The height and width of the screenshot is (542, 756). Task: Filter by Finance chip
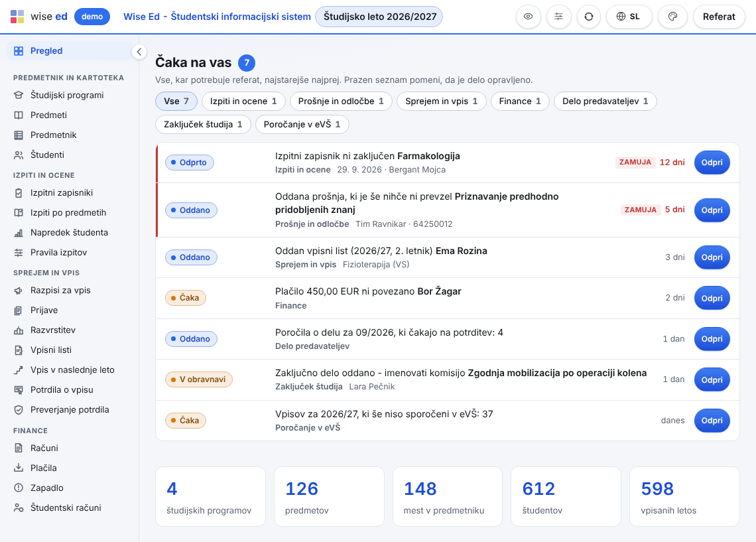coord(520,102)
